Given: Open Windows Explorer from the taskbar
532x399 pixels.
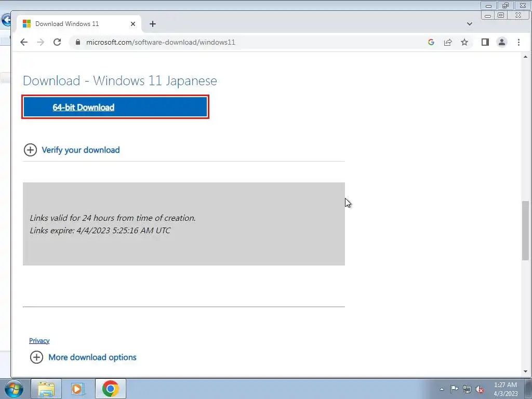Looking at the screenshot, I should pos(46,389).
